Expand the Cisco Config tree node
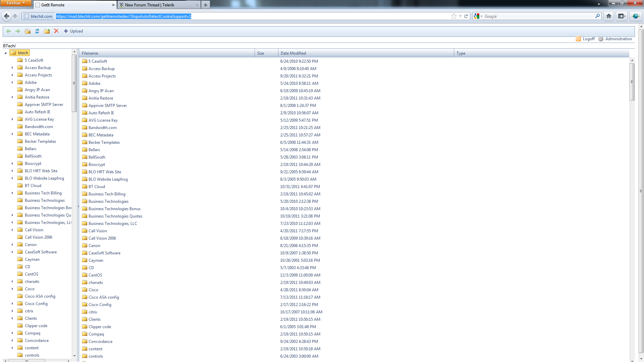The width and height of the screenshot is (644, 362). (12, 304)
